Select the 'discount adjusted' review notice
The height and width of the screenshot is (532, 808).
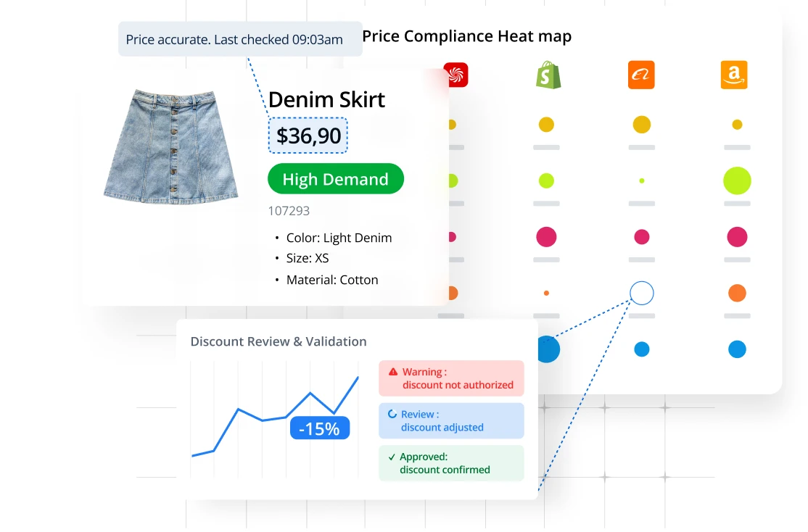coord(451,420)
